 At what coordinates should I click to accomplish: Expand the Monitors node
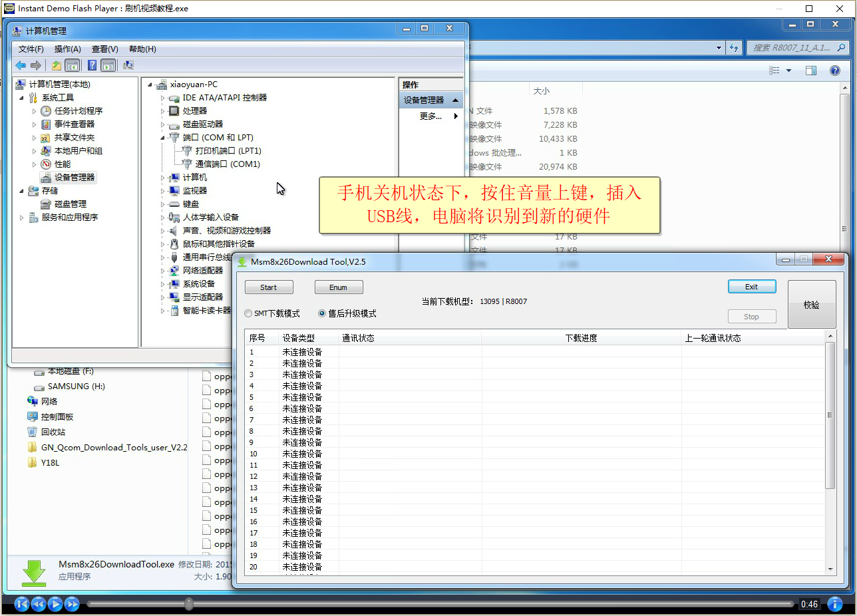(x=162, y=190)
